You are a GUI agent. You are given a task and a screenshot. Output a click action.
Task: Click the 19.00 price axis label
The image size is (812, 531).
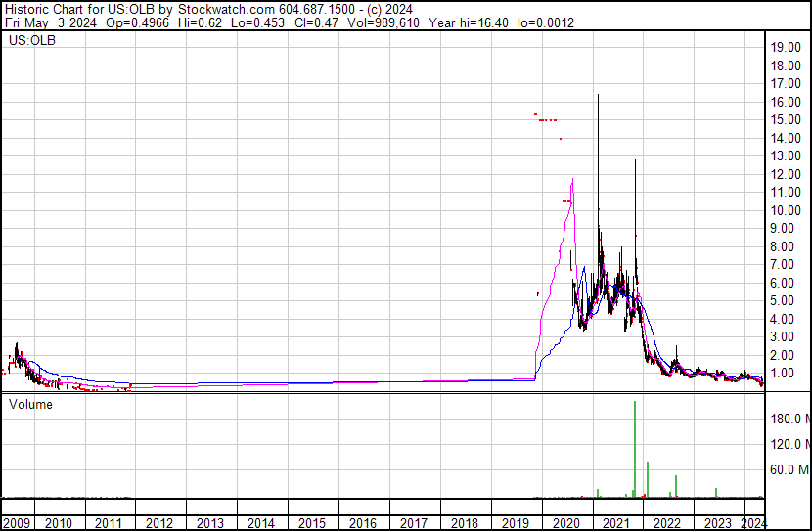click(786, 47)
